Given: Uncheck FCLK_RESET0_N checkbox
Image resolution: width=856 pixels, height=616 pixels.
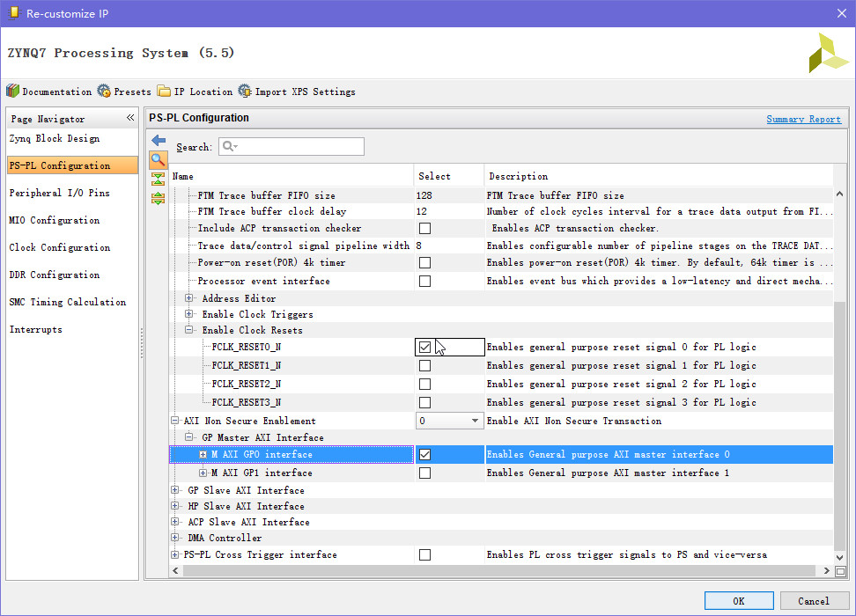Looking at the screenshot, I should click(424, 347).
